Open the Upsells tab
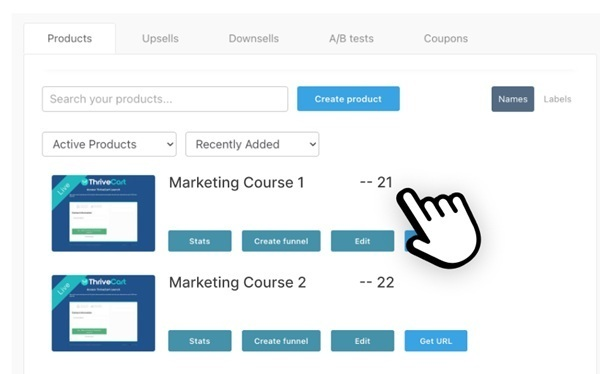 click(160, 38)
